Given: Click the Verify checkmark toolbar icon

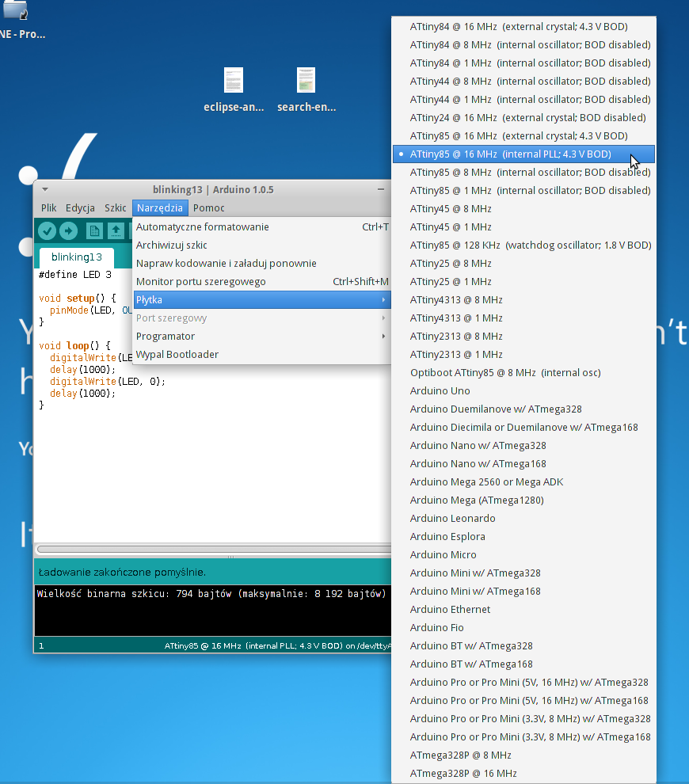Looking at the screenshot, I should (47, 231).
